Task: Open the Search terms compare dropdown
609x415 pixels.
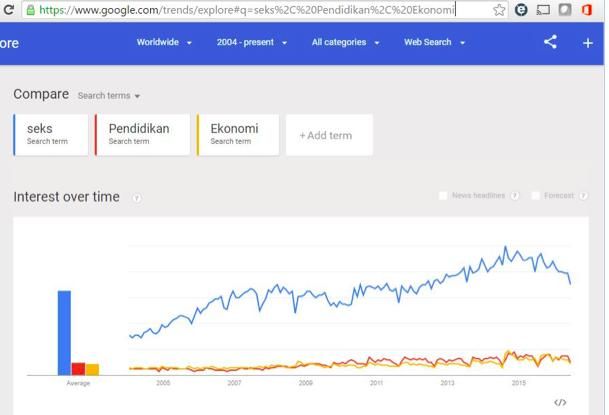Action: coord(109,96)
